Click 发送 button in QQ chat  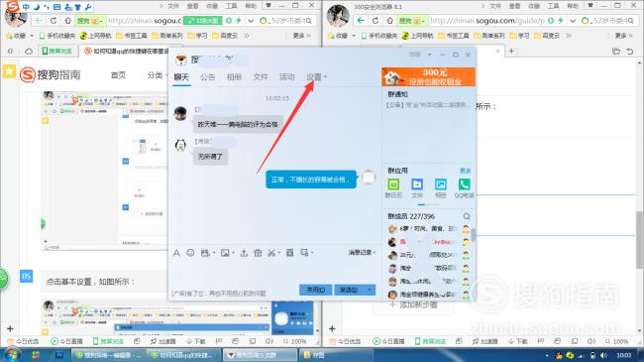point(349,290)
